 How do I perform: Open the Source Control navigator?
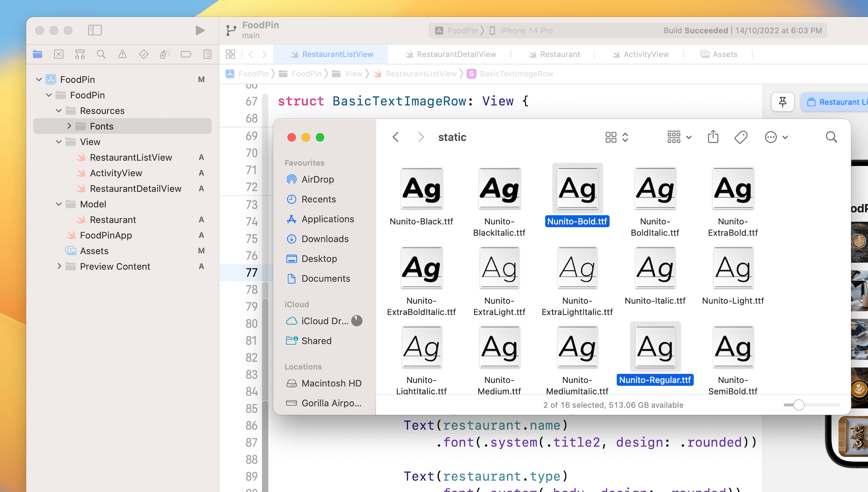[58, 54]
